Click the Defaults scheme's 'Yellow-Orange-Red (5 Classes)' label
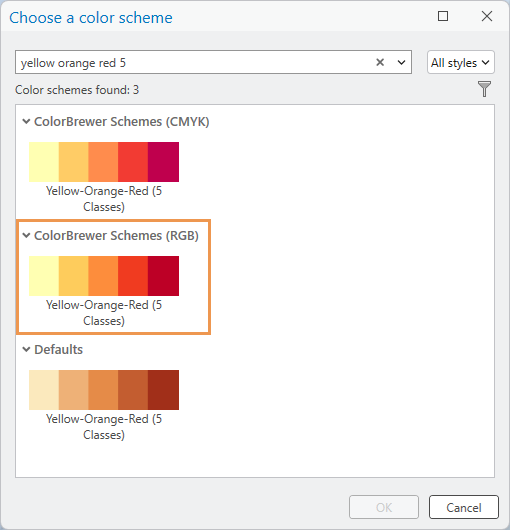Screen dimensions: 510x530 [104, 427]
